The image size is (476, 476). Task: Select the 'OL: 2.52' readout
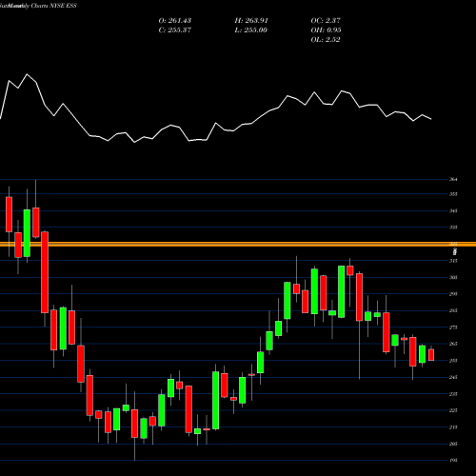coord(326,40)
